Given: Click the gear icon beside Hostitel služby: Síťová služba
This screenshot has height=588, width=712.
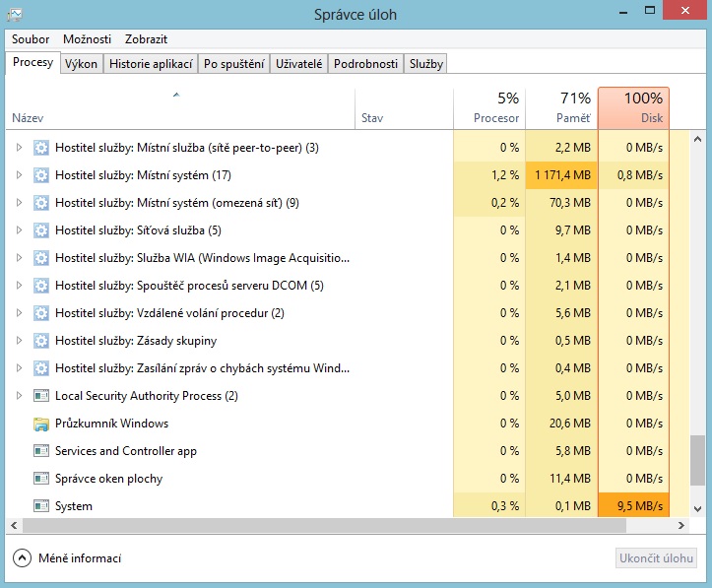Looking at the screenshot, I should coord(41,230).
